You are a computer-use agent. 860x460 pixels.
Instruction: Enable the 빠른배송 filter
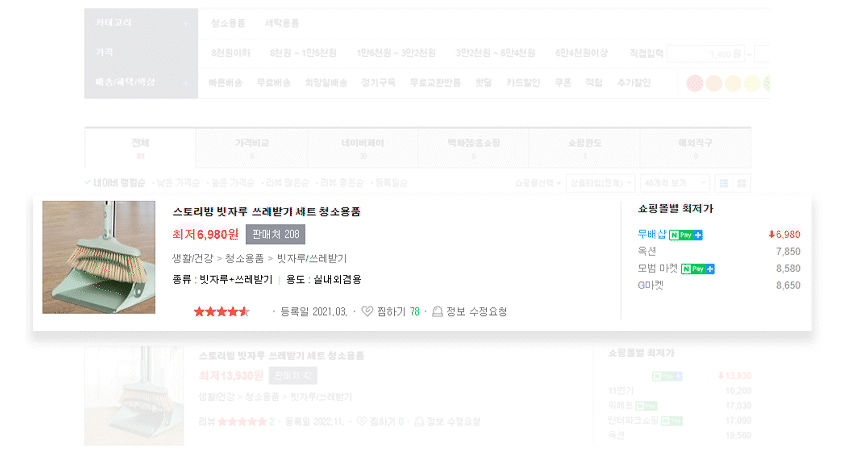coord(225,82)
